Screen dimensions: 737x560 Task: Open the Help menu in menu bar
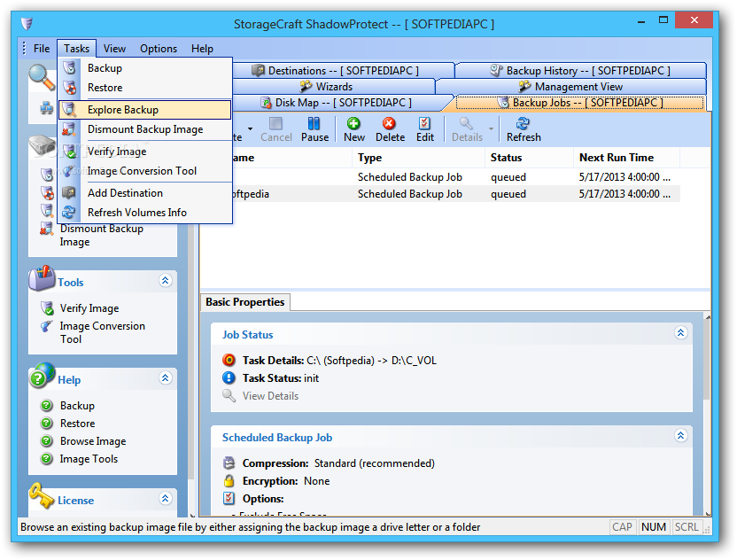coord(202,49)
